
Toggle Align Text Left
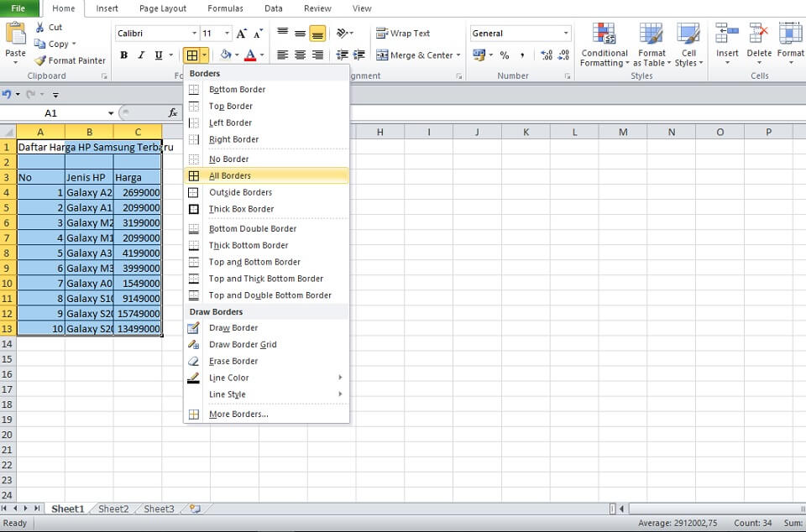(x=283, y=55)
